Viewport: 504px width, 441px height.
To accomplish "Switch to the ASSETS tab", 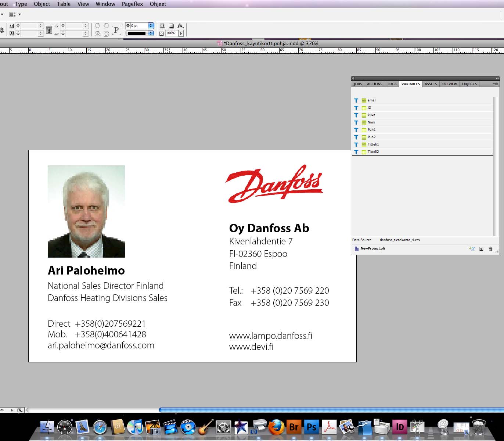I will pos(431,84).
